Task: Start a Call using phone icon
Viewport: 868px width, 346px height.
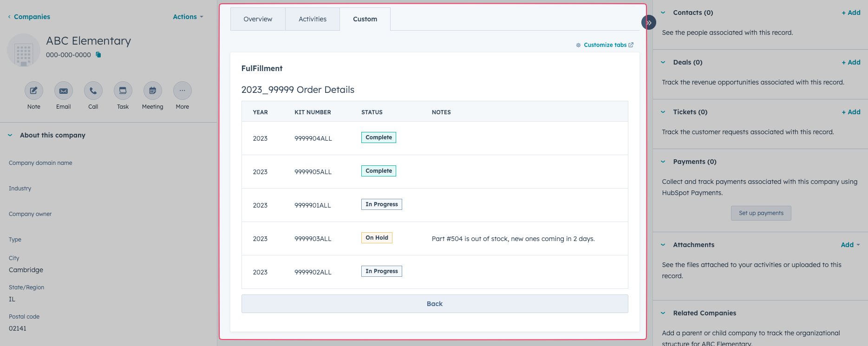Action: click(93, 91)
